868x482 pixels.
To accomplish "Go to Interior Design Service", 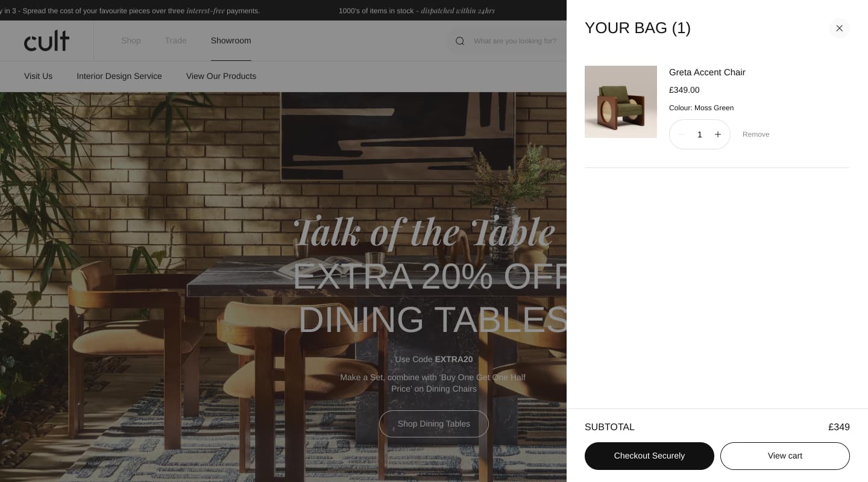I will (119, 76).
